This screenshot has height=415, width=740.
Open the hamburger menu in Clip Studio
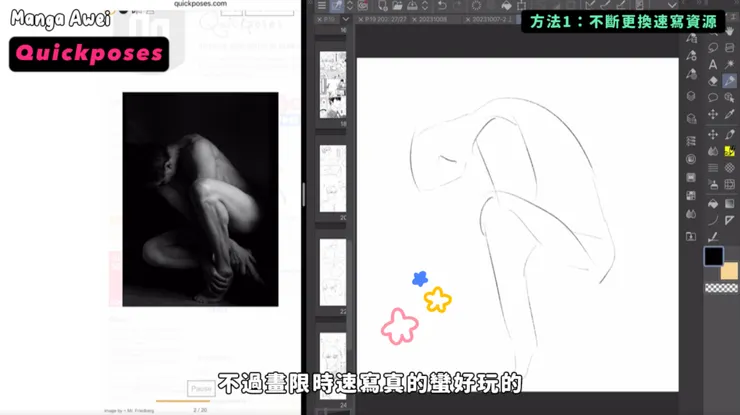(x=321, y=6)
